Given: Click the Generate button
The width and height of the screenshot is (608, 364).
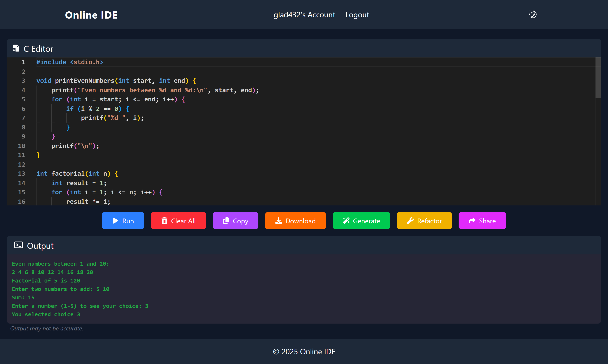Looking at the screenshot, I should coord(361,220).
